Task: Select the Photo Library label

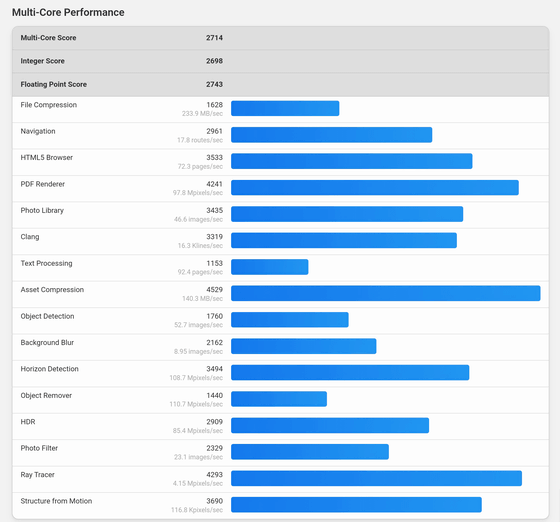Action: pos(42,210)
